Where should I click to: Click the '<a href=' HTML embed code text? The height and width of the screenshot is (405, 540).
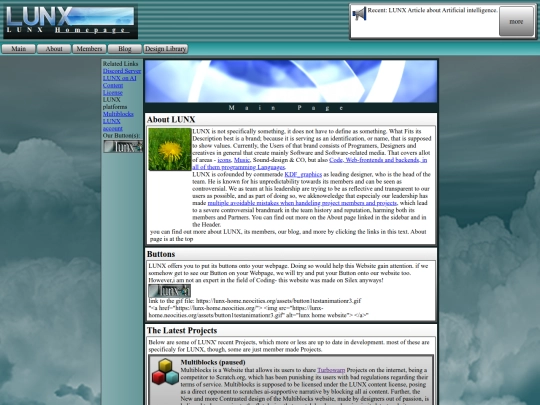pyautogui.click(x=259, y=312)
